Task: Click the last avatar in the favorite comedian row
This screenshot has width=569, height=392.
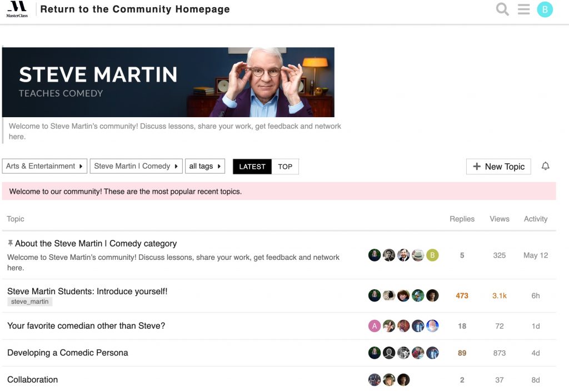Action: 432,326
